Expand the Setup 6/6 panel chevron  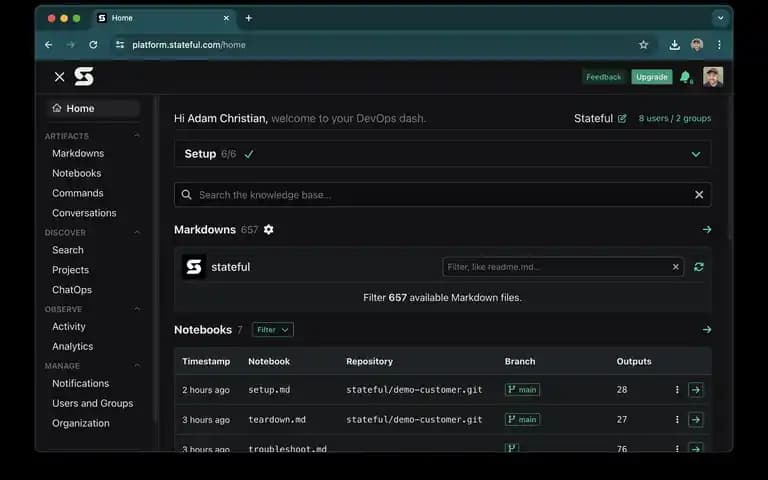pyautogui.click(x=696, y=154)
